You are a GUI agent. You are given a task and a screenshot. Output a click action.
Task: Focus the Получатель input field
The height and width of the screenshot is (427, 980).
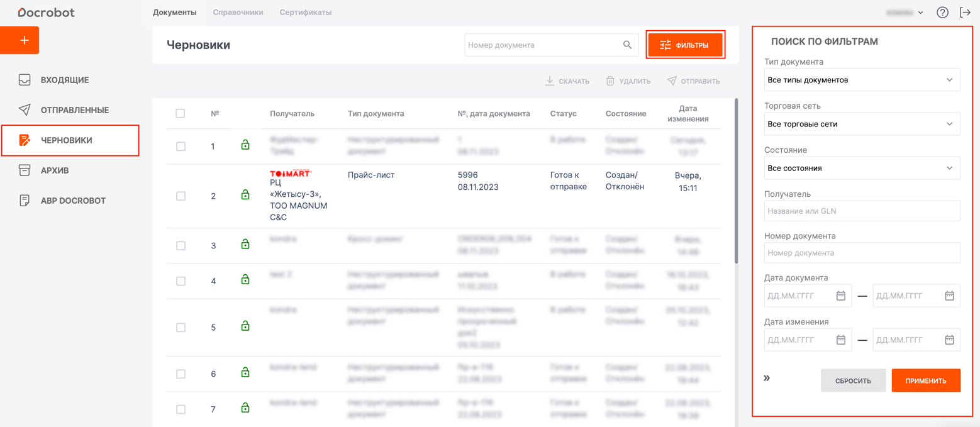coord(862,211)
